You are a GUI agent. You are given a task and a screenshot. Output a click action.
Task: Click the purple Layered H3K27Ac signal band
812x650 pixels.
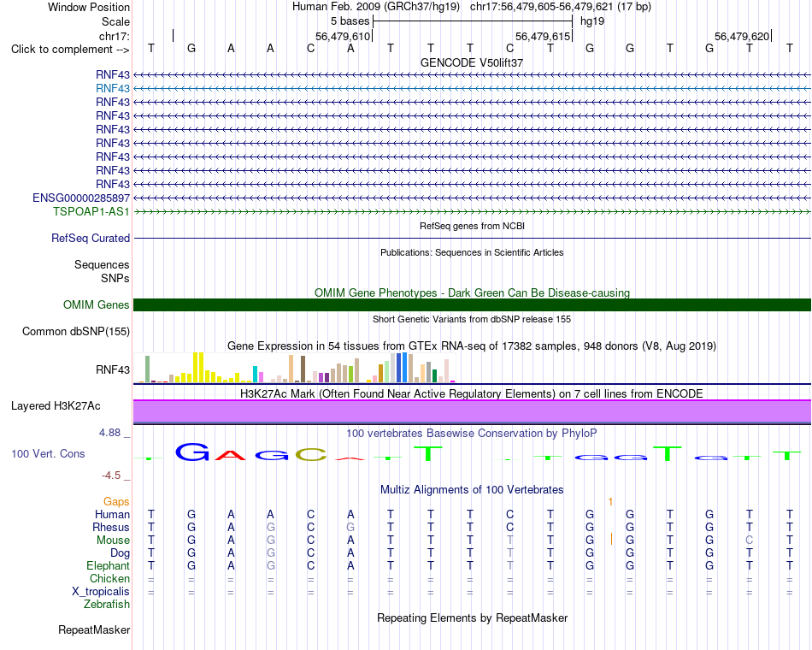(x=472, y=411)
